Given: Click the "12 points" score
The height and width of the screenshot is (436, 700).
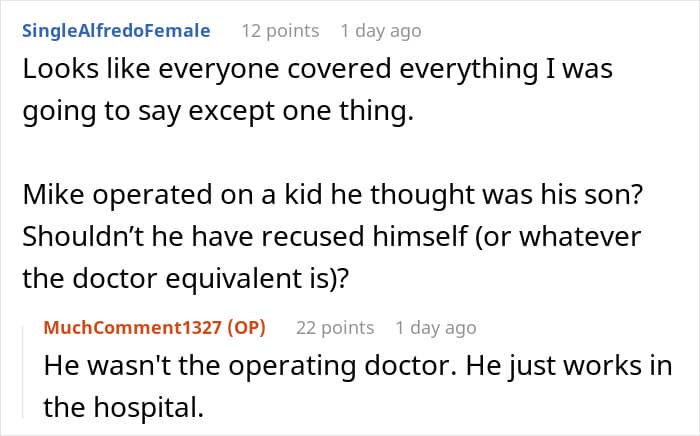Looking at the screenshot, I should click(280, 31).
